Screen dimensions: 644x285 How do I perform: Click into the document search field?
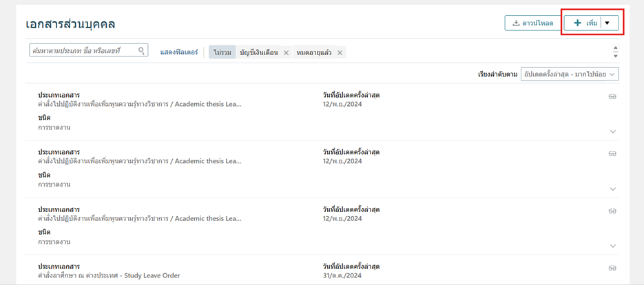pos(83,51)
